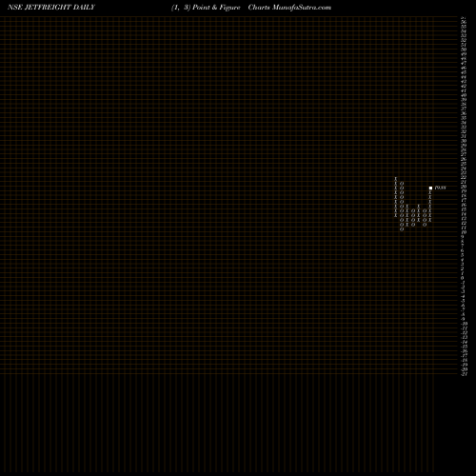Click the lowest O in the longest O column
476x476 pixels.
402,229
